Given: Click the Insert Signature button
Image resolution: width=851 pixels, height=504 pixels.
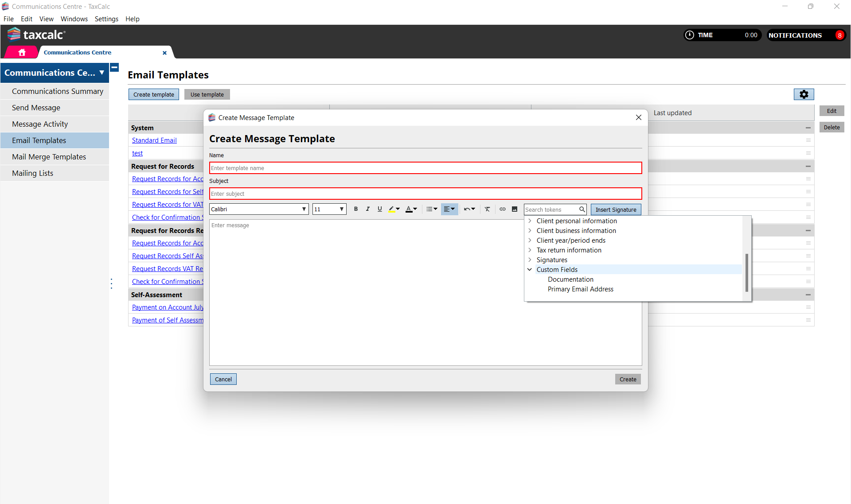Looking at the screenshot, I should (616, 209).
